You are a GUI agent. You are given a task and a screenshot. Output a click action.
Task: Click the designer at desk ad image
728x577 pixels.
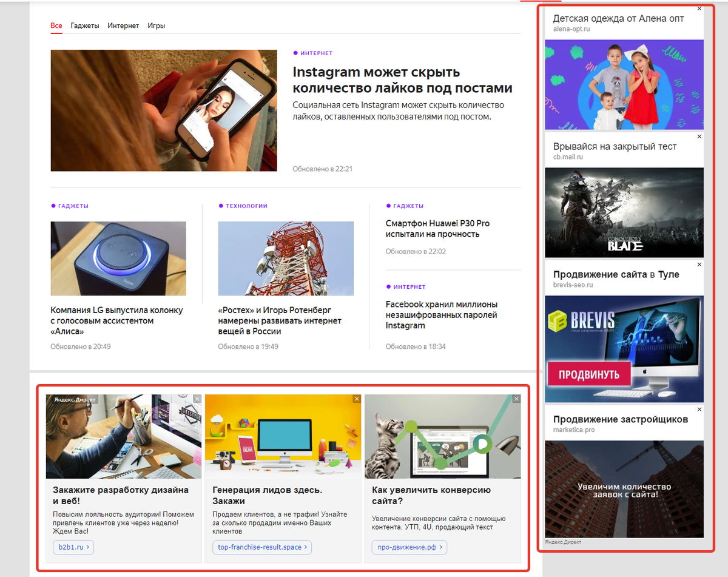(x=124, y=436)
